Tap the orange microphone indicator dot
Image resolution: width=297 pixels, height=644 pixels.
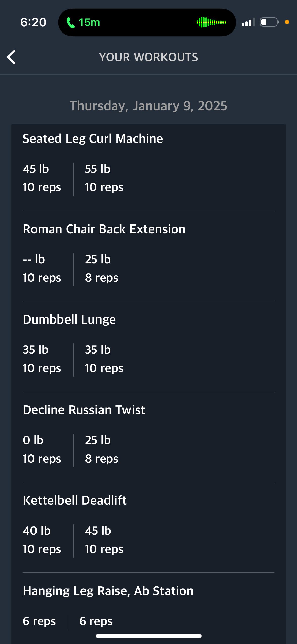tap(287, 22)
